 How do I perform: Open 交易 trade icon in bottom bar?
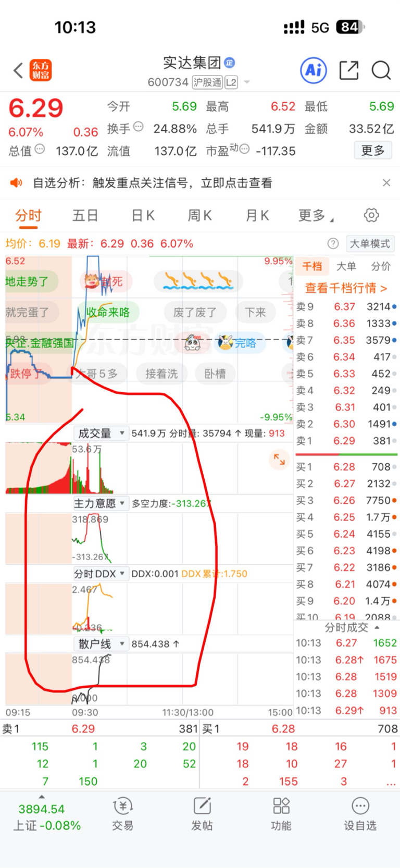pyautogui.click(x=122, y=814)
